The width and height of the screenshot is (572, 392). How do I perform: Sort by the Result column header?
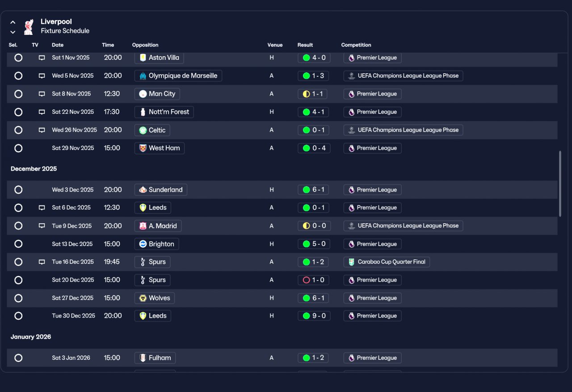click(x=305, y=45)
